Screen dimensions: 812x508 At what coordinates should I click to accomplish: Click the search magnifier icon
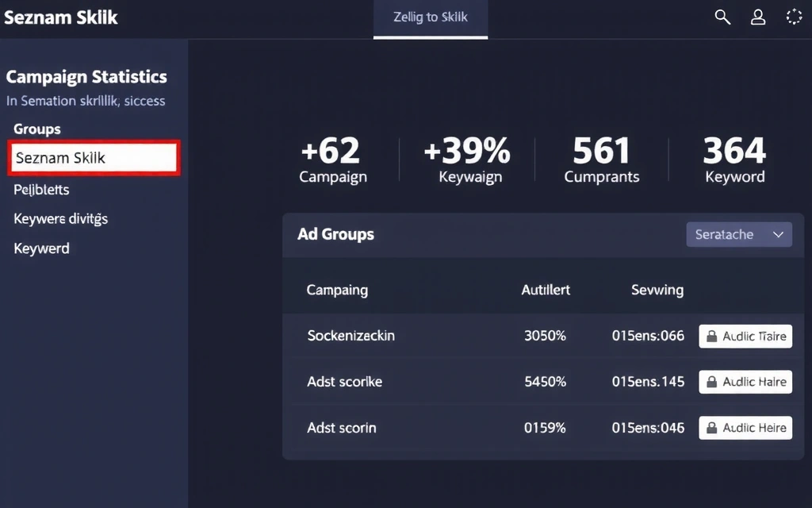pos(722,17)
